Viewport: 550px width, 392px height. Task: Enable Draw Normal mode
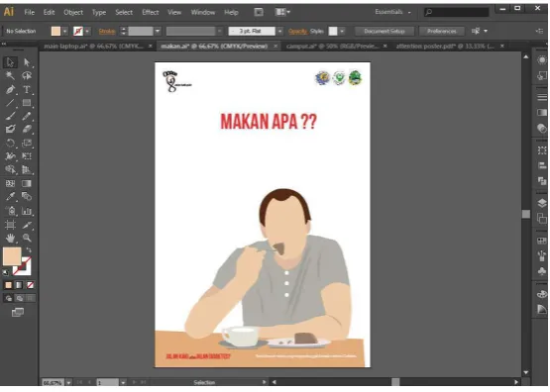pos(8,298)
